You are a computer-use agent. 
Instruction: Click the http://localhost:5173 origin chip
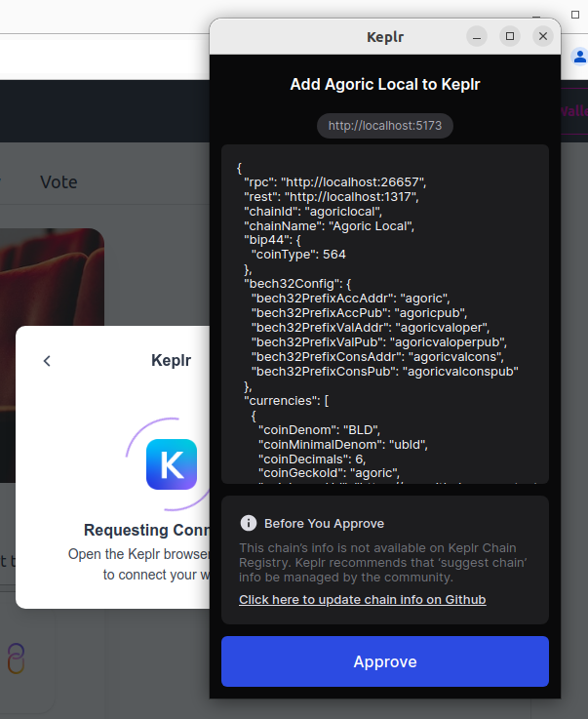point(385,126)
